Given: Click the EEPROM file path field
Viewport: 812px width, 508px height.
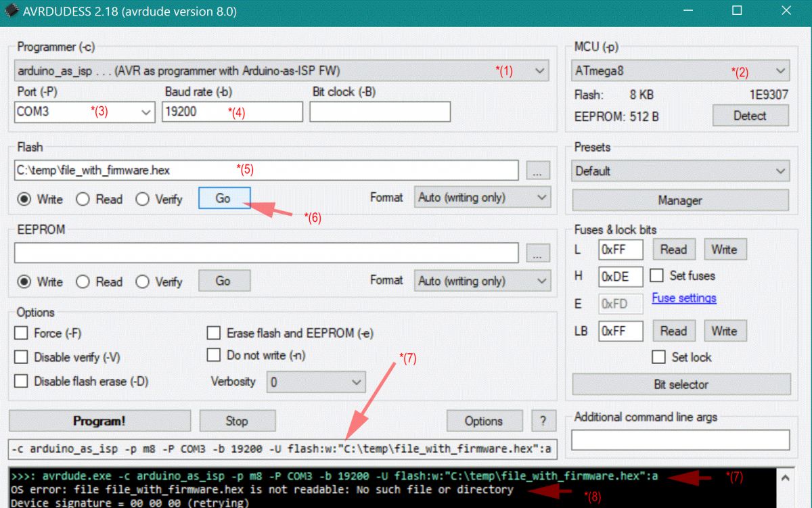Looking at the screenshot, I should 266,253.
